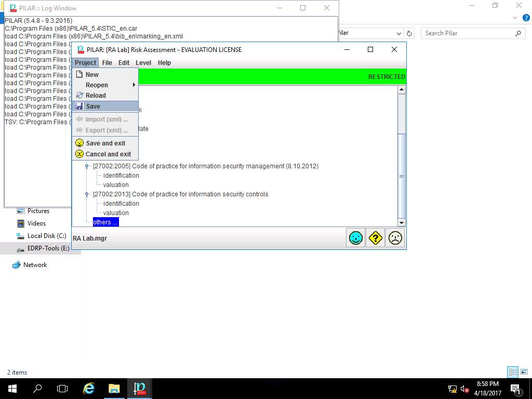Select valuation under 27002:2005
The image size is (532, 399).
tap(116, 185)
